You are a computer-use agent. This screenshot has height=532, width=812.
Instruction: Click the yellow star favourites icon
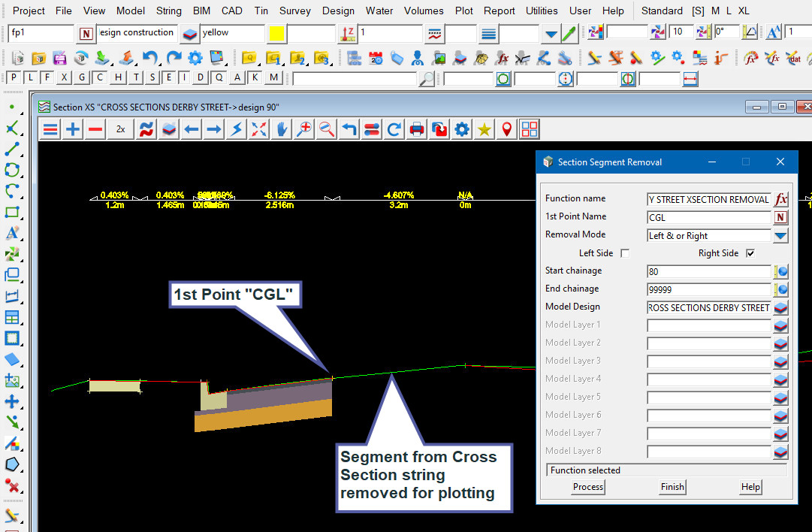tap(484, 129)
